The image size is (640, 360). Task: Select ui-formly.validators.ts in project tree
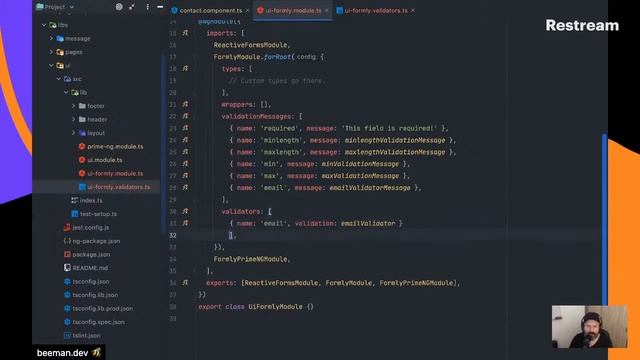(x=119, y=187)
